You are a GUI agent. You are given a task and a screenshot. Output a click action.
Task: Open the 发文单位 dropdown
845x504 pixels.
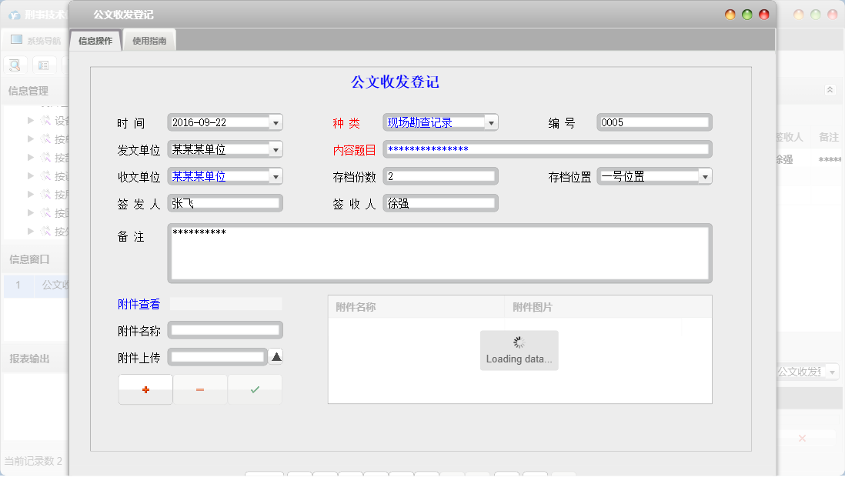click(275, 149)
